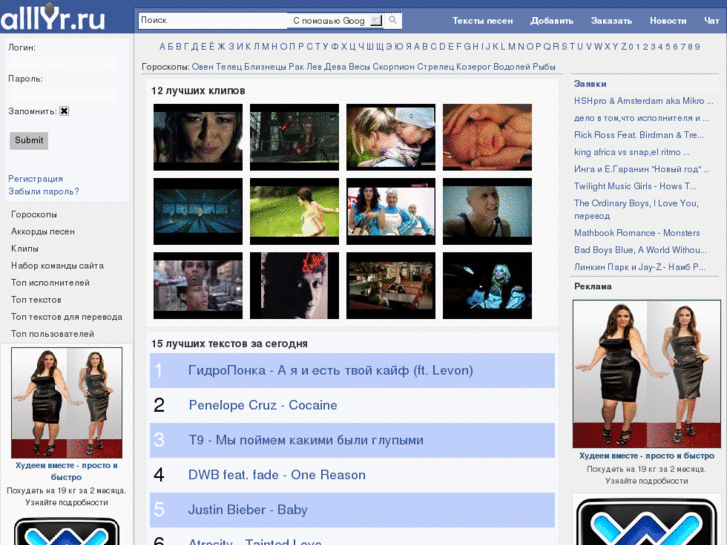Open Набор команды сайта link
The height and width of the screenshot is (545, 727).
tap(57, 265)
